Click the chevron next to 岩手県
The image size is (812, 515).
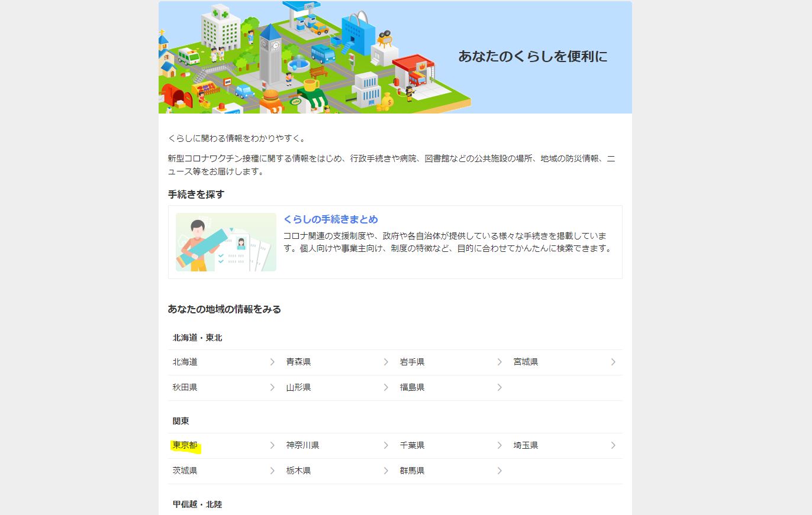pyautogui.click(x=500, y=362)
